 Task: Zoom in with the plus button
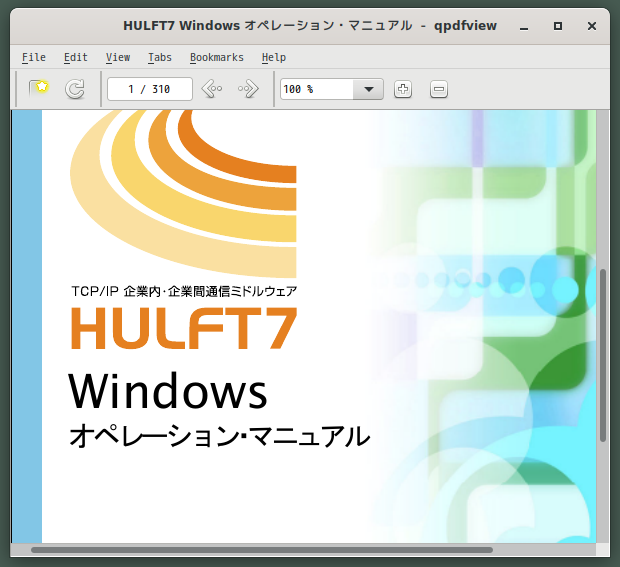pyautogui.click(x=403, y=89)
